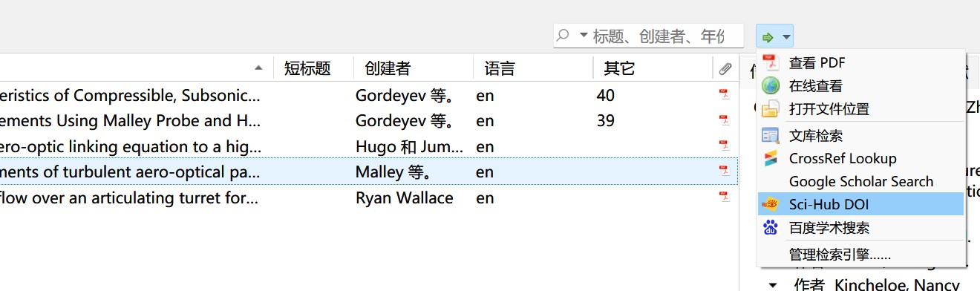Click the PDF icon beside 查看 PDF
This screenshot has width=980, height=291.
click(x=770, y=62)
